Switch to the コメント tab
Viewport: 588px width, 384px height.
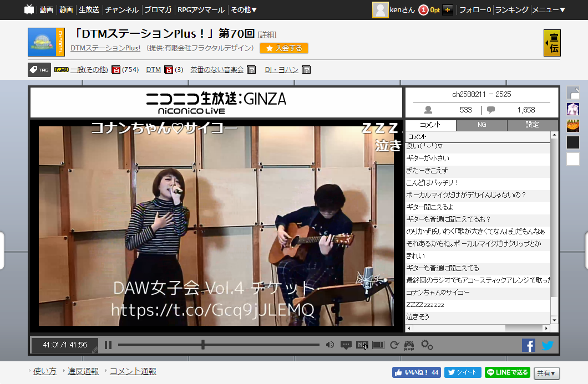click(430, 125)
